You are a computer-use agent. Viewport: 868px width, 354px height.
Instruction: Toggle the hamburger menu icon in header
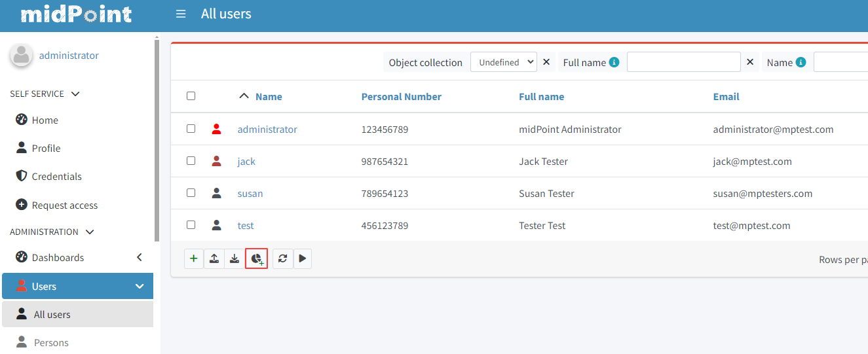181,14
